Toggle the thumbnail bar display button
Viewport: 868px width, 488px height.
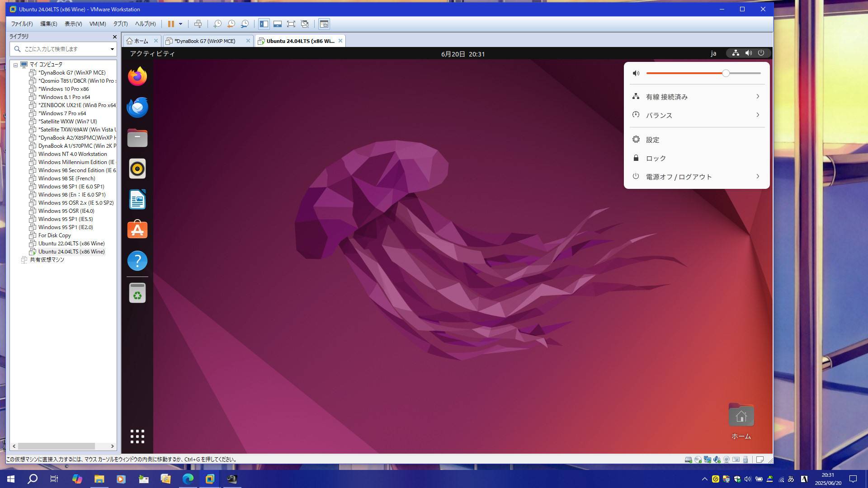[x=278, y=24]
